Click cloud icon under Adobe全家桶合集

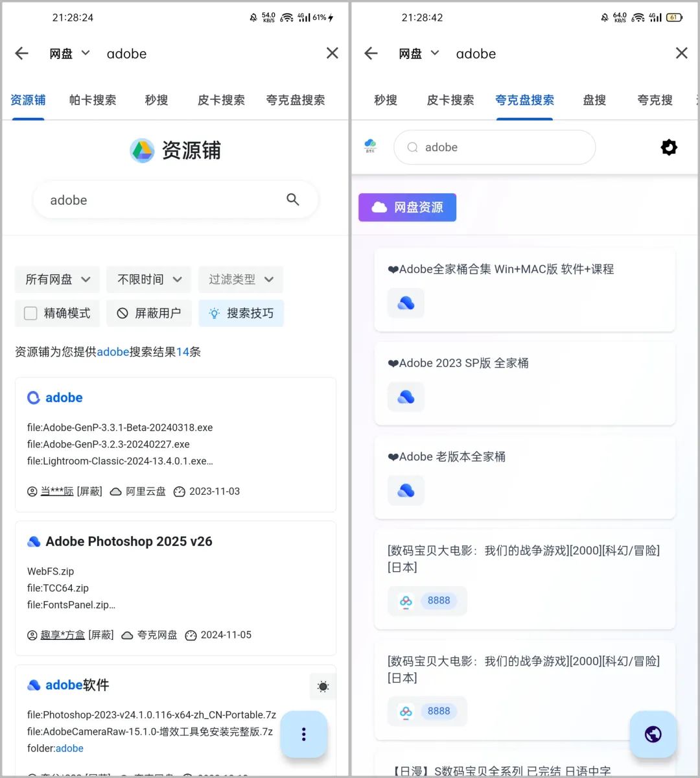pos(406,303)
